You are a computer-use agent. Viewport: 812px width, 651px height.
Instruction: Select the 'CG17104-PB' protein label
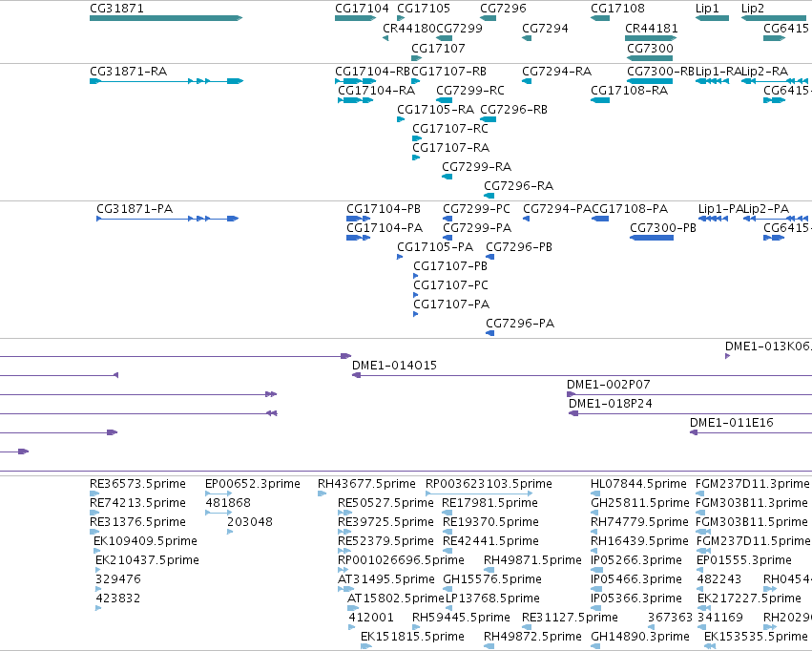[384, 209]
